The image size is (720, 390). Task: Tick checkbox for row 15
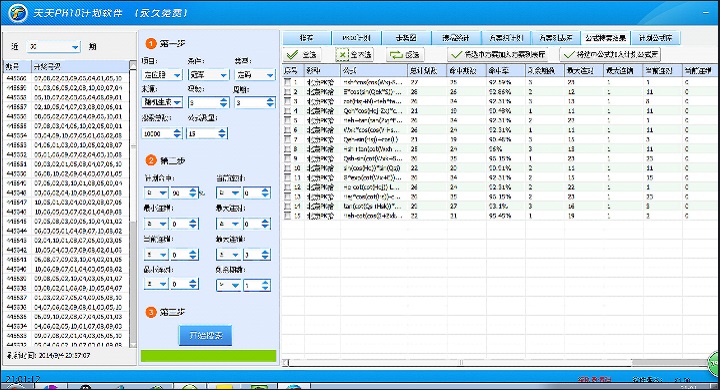tap(287, 215)
